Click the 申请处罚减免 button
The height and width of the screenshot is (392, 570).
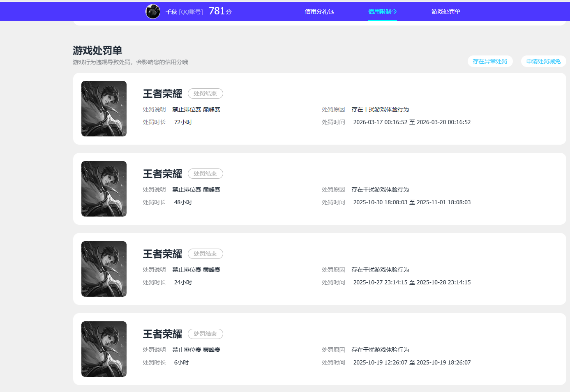coord(543,61)
